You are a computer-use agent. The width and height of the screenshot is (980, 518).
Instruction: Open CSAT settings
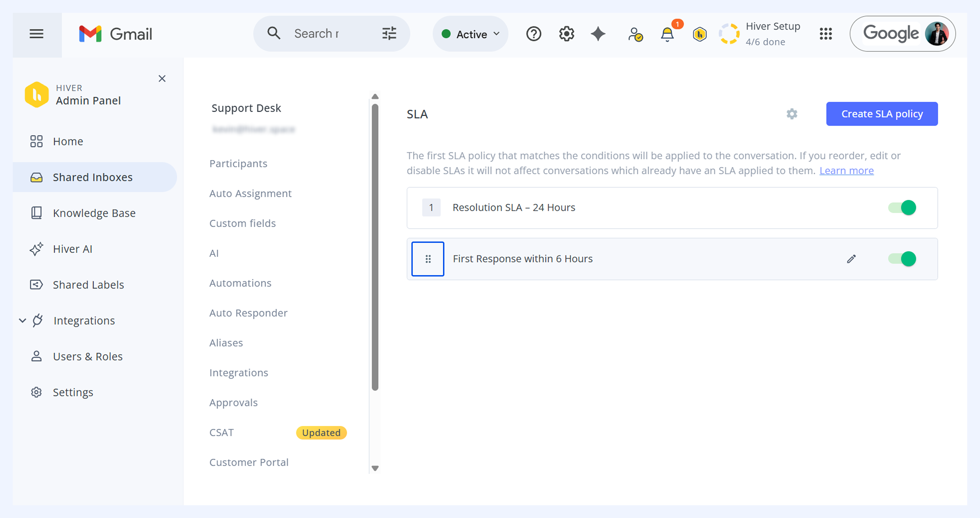click(x=222, y=433)
